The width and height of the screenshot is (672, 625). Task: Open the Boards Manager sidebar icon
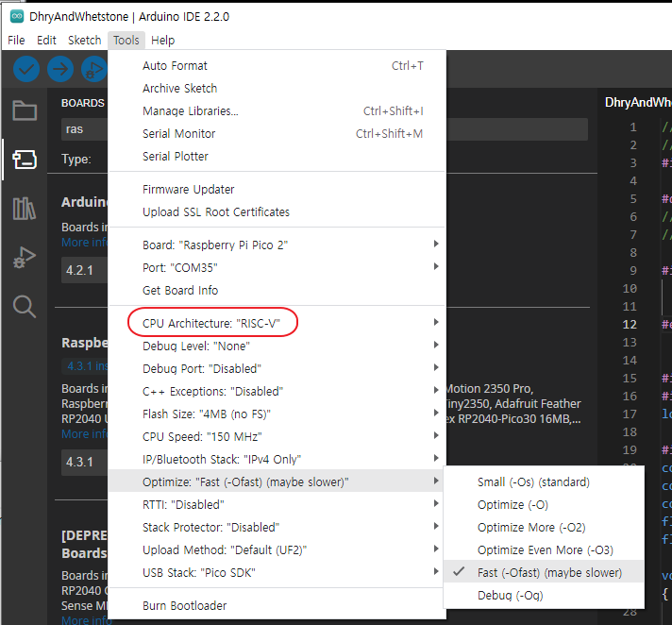coord(25,160)
